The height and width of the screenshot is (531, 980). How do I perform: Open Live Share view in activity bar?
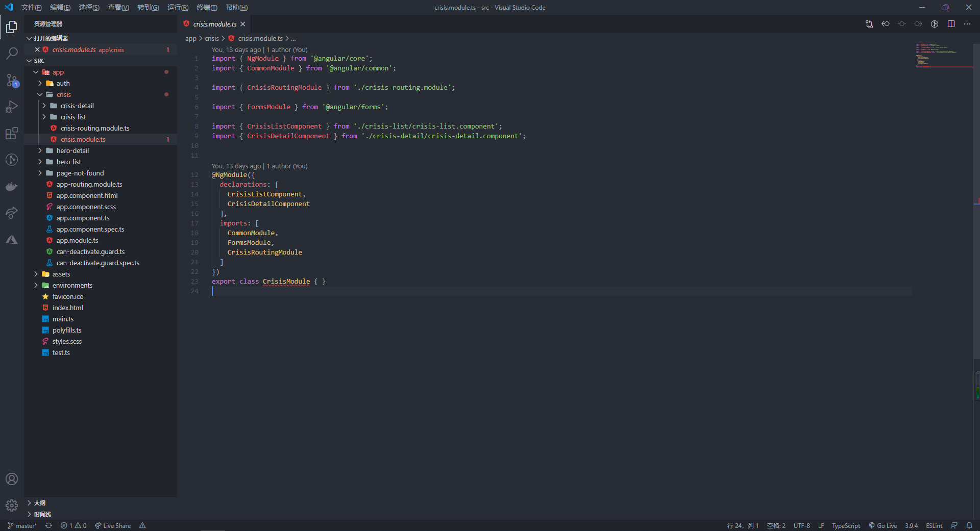(x=12, y=213)
